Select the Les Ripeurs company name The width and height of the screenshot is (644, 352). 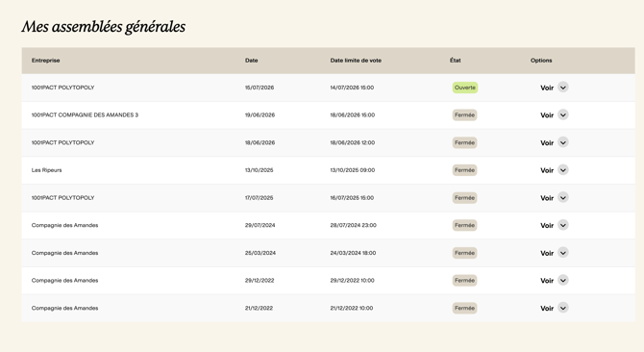coord(46,170)
